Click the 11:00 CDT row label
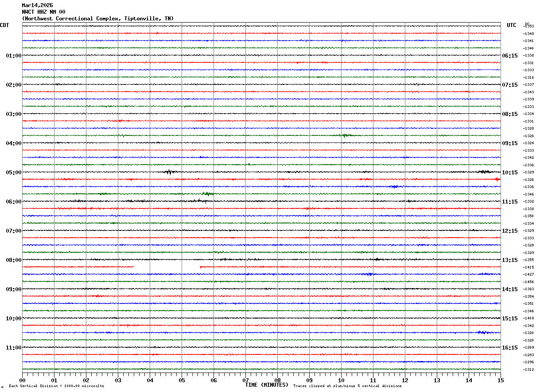 (13, 348)
